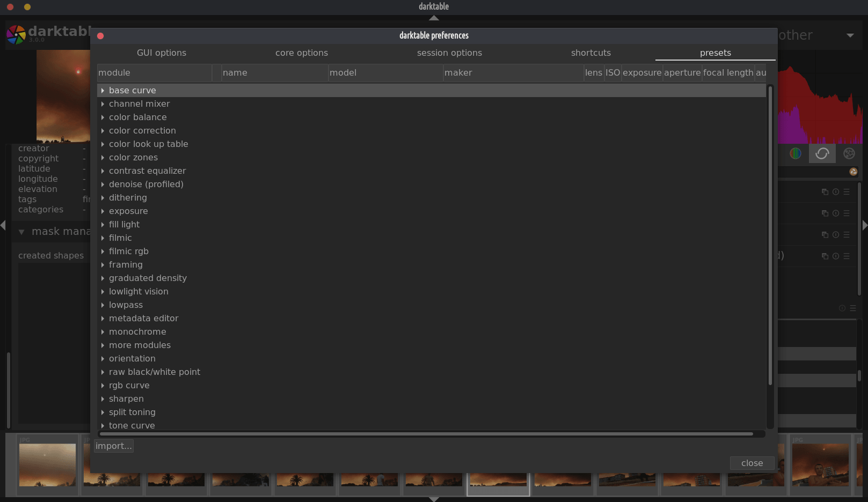The image size is (868, 502).
Task: Click the import... button
Action: [x=114, y=446]
